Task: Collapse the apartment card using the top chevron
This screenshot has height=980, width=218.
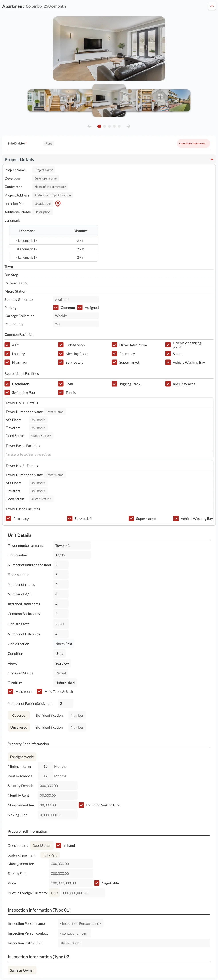Action: pyautogui.click(x=212, y=6)
